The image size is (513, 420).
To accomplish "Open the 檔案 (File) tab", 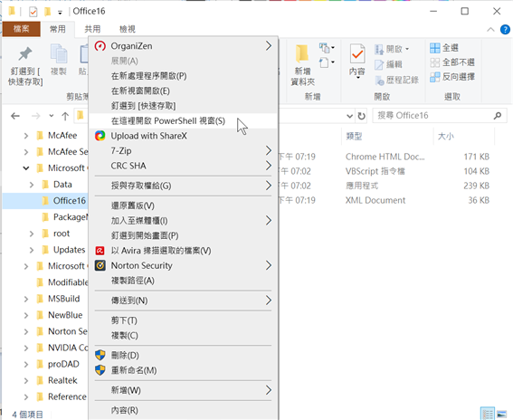I will 22,29.
